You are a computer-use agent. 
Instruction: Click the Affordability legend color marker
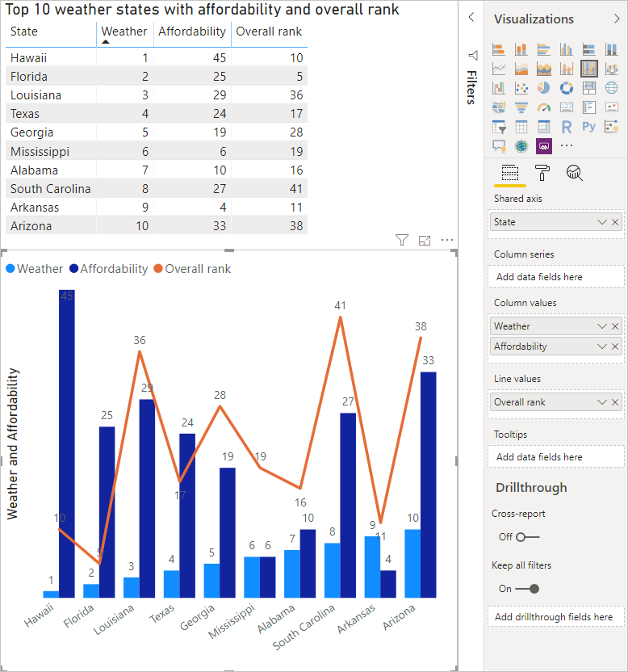73,269
